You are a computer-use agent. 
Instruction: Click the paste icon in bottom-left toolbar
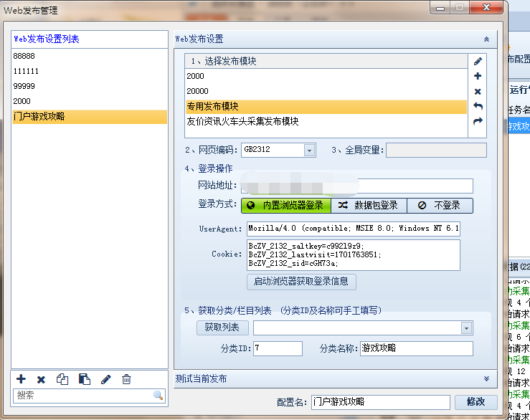84,379
